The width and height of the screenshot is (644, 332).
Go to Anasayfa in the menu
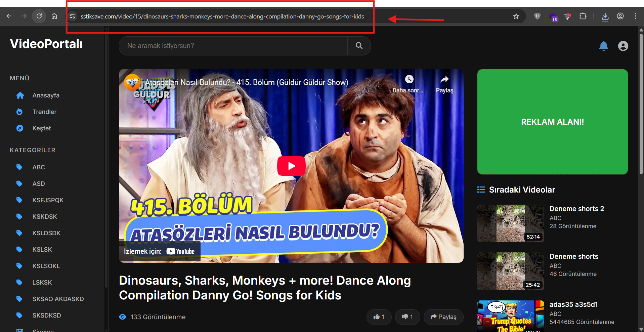click(46, 95)
